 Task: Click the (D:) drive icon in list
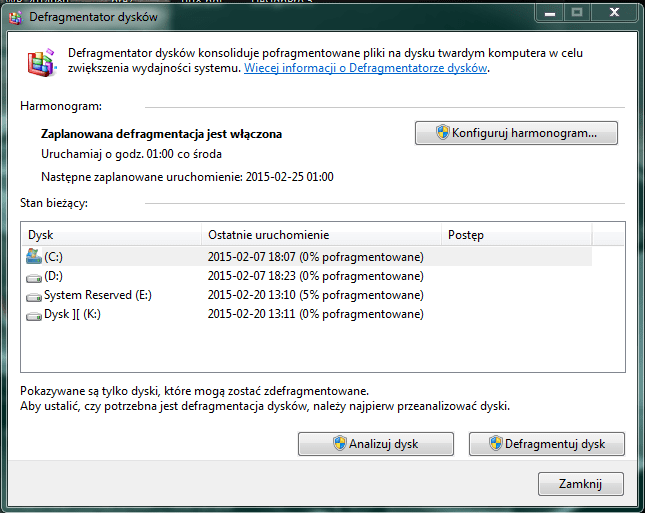click(x=34, y=276)
